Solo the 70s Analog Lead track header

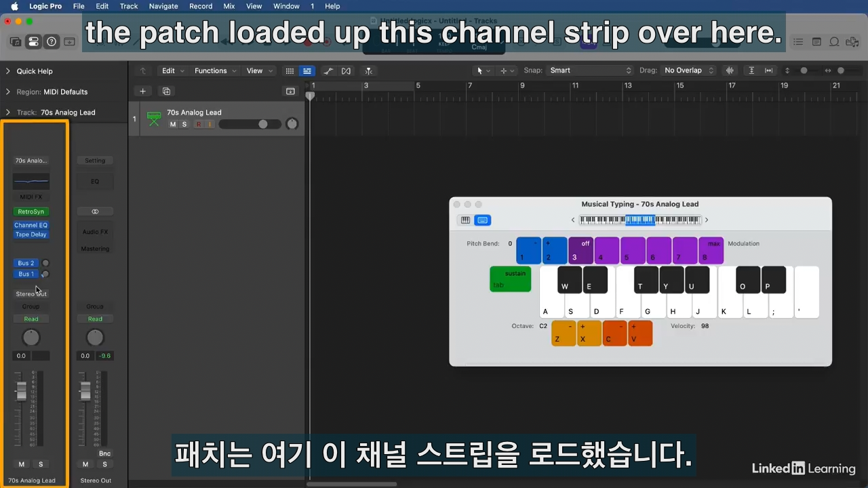pos(184,124)
